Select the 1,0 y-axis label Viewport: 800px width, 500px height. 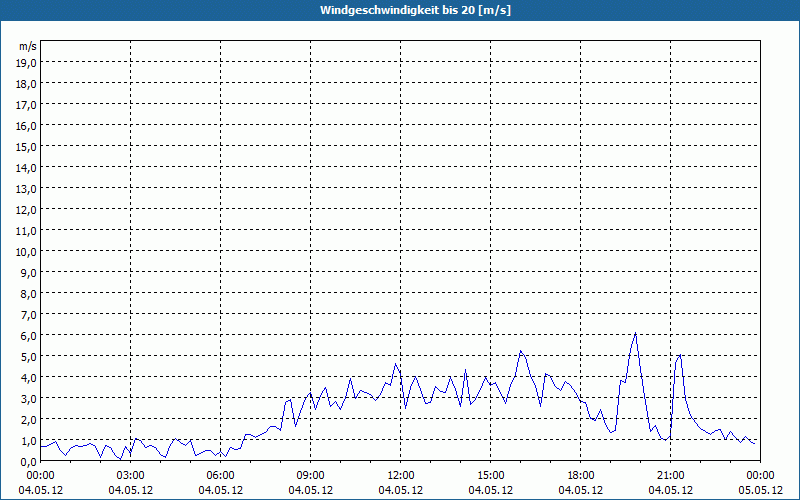pos(29,441)
